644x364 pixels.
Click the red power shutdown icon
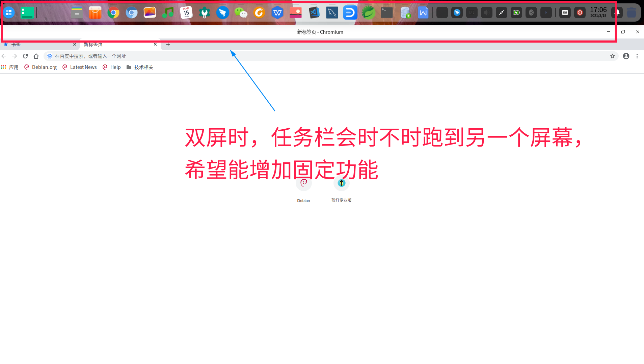tap(580, 13)
